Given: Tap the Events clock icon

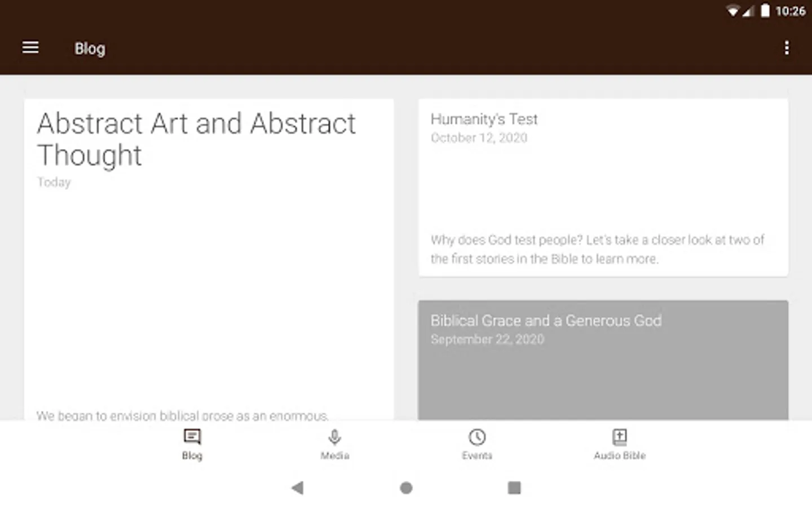Looking at the screenshot, I should click(x=477, y=437).
